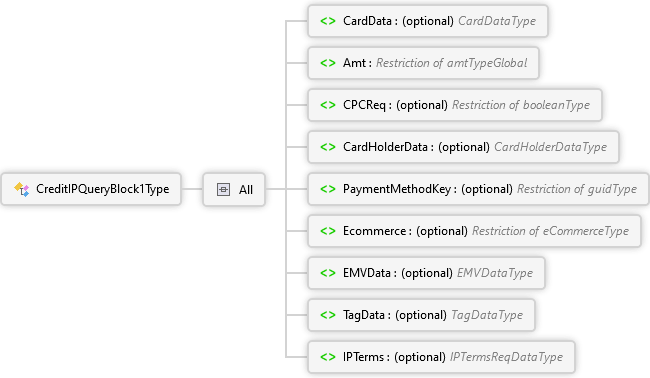Select the All compositor node
The image size is (650, 378).
[x=234, y=189]
